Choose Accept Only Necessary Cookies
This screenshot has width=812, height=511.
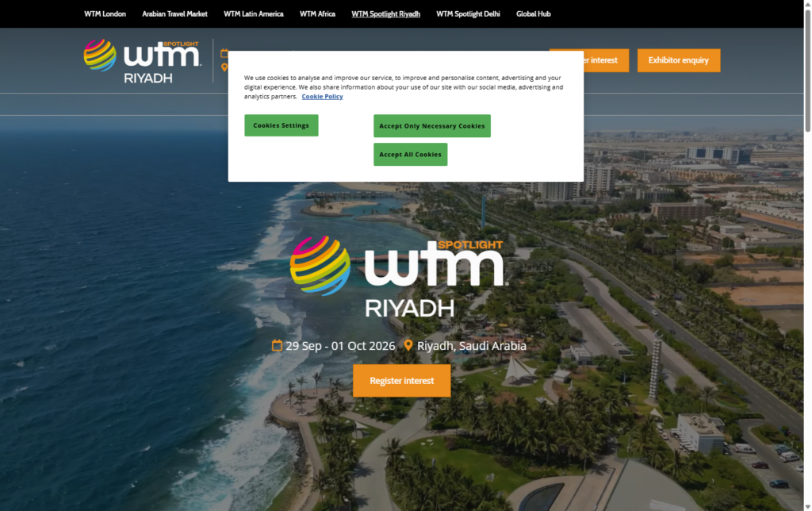click(431, 126)
